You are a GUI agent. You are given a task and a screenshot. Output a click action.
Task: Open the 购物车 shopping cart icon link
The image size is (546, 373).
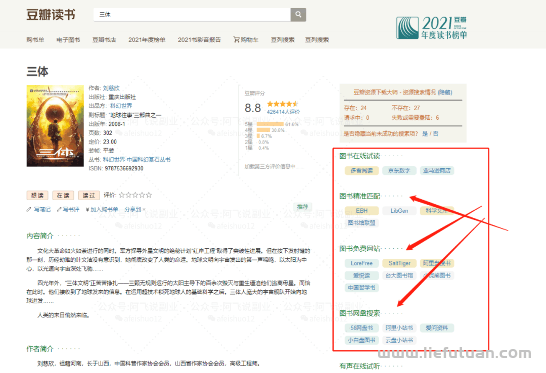(246, 40)
